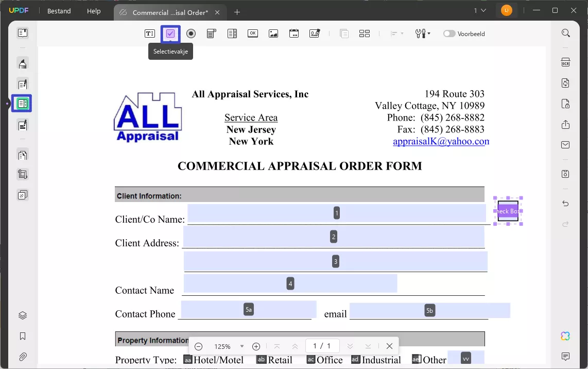Click the Client/Co Name field 1
Screen dimensions: 588x369
337,213
